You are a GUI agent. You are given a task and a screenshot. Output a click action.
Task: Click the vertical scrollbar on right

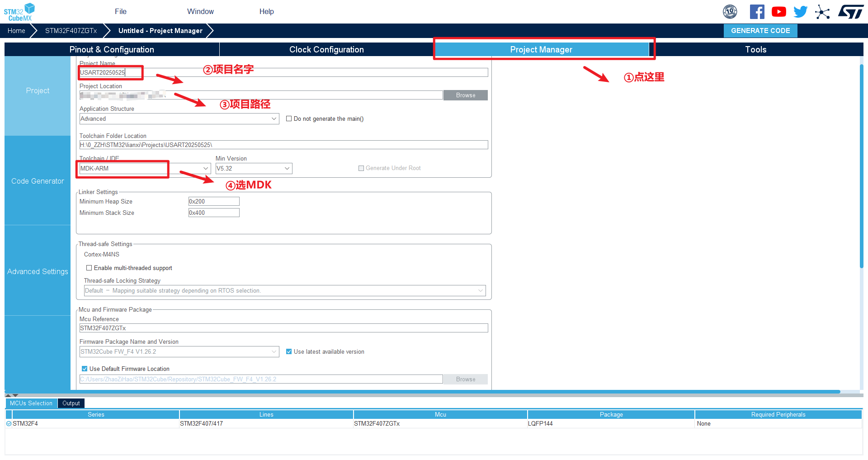(x=861, y=166)
